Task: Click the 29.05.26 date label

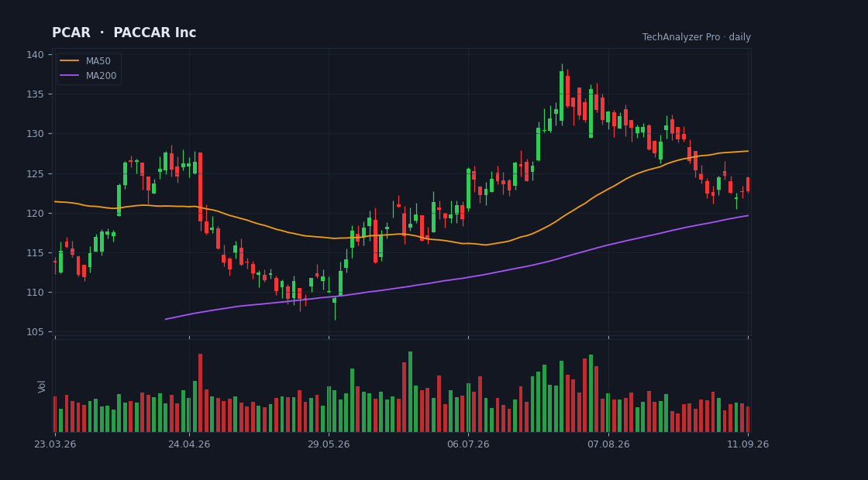Action: click(329, 444)
